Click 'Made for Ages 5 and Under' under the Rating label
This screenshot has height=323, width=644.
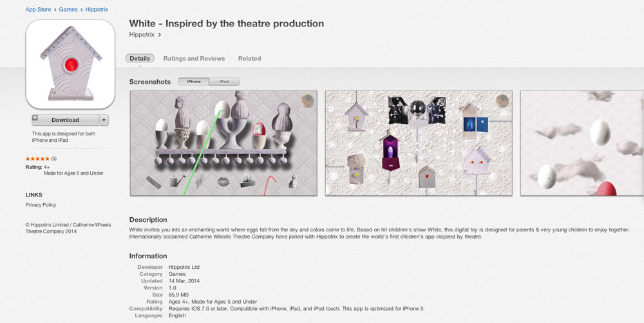click(x=73, y=173)
